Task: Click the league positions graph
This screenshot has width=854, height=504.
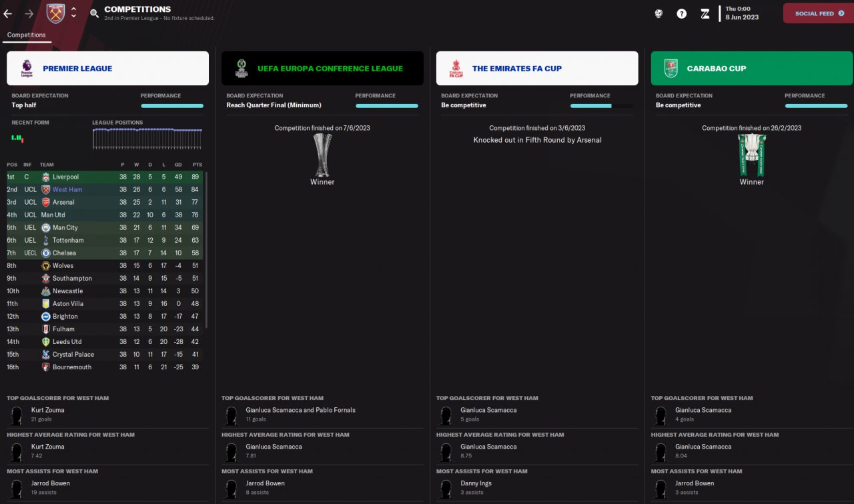Action: [147, 138]
